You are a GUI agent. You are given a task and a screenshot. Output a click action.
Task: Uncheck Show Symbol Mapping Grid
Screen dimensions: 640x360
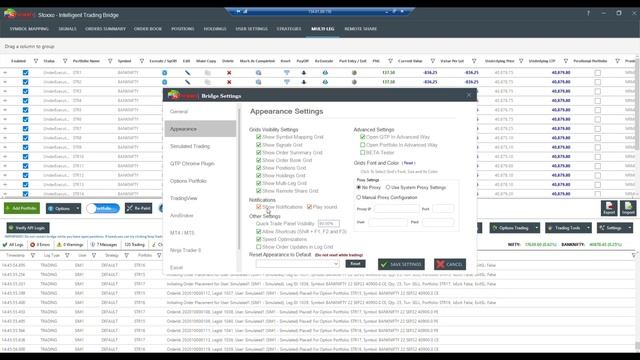click(258, 137)
